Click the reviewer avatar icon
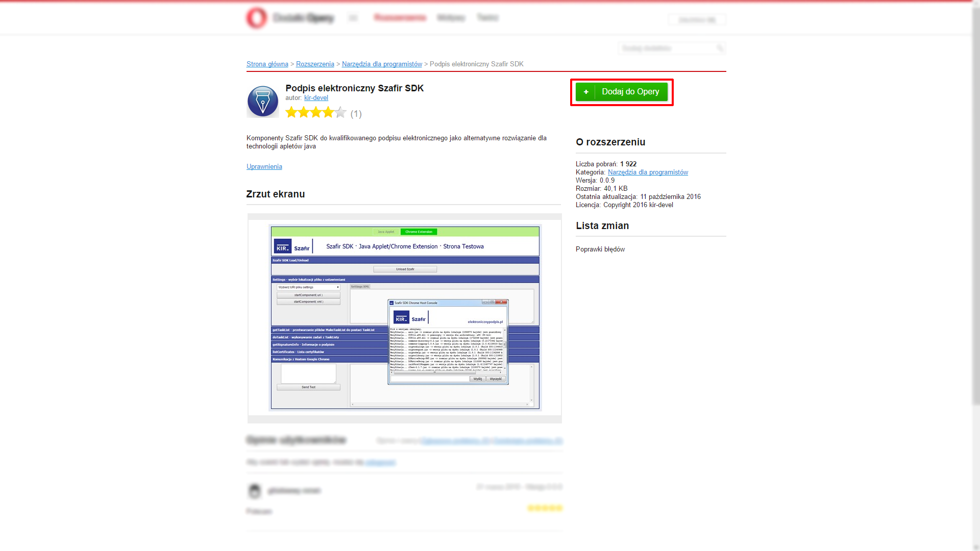Screen dimensions: 980x551 254,491
